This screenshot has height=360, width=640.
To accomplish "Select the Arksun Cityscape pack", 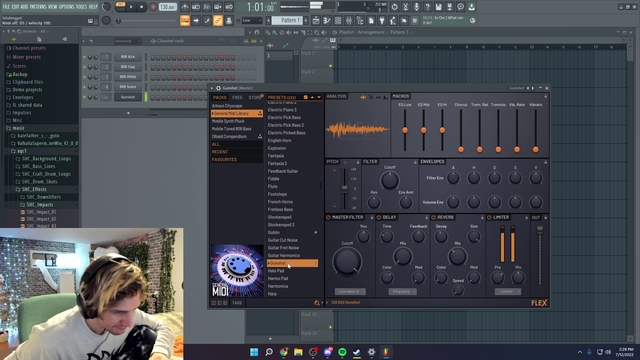I will click(x=227, y=106).
